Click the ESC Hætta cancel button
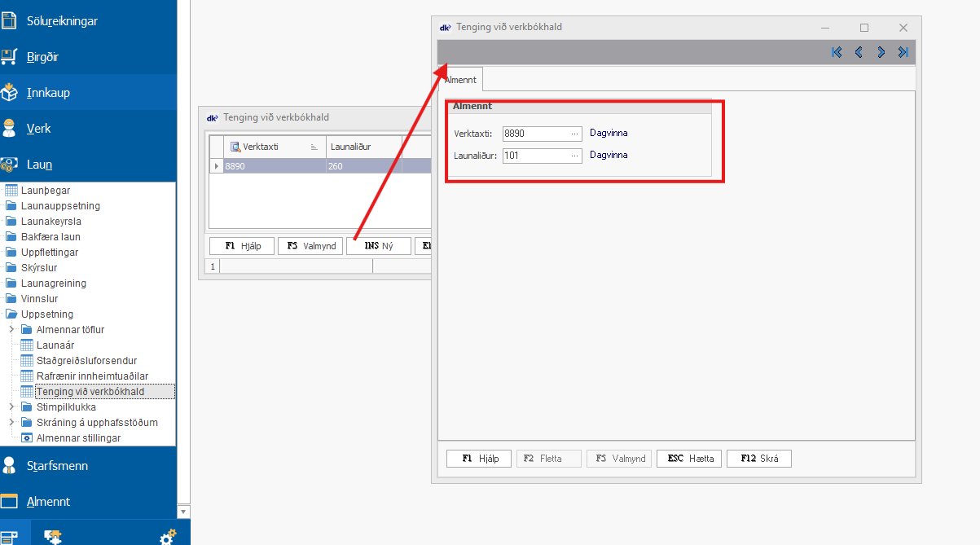The image size is (980, 545). [x=690, y=459]
